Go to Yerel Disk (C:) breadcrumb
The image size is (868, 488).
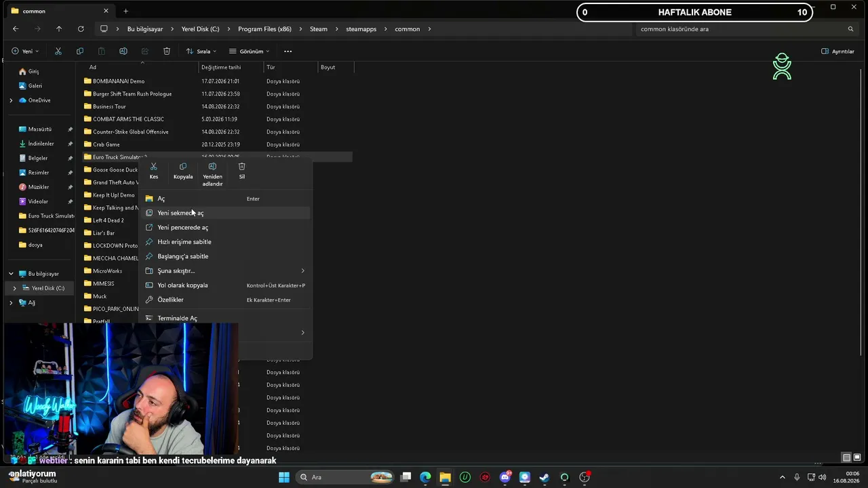[200, 29]
